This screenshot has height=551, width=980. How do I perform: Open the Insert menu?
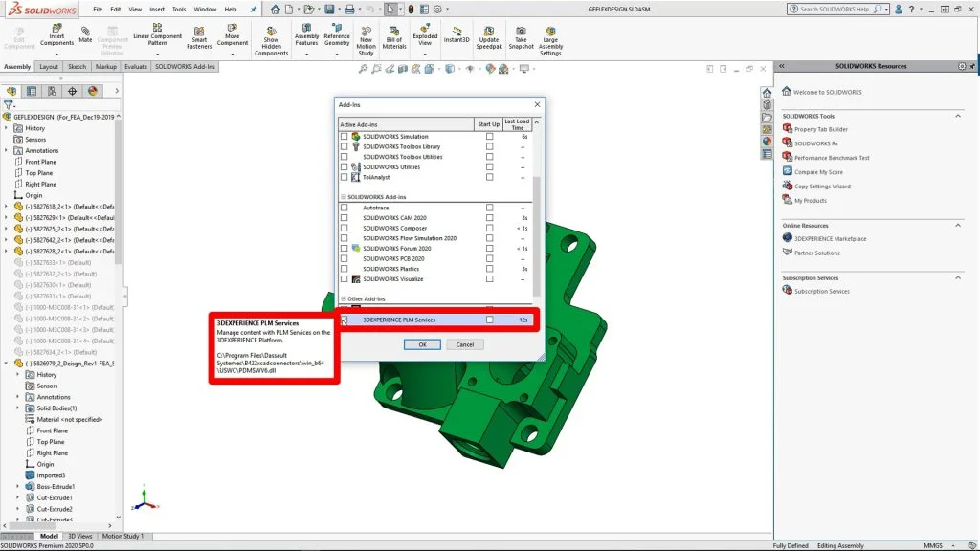tap(157, 9)
